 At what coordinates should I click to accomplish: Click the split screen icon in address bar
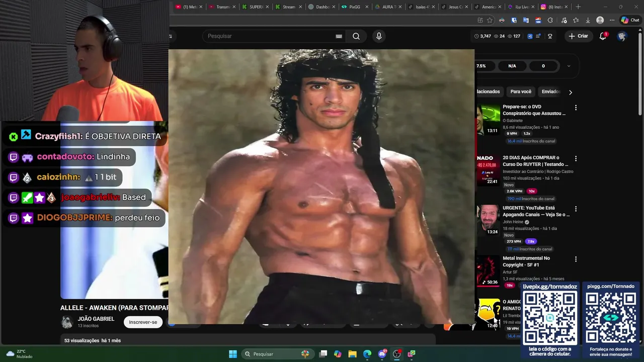pyautogui.click(x=480, y=20)
